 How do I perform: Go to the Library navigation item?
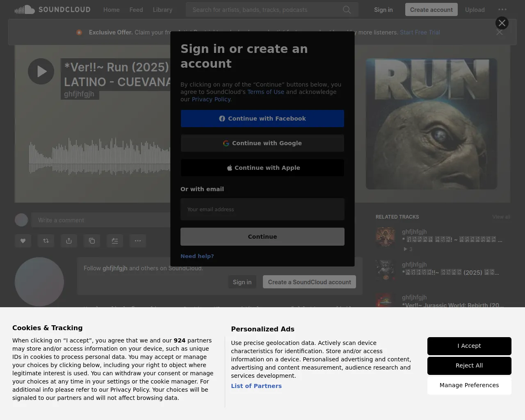coord(162,10)
